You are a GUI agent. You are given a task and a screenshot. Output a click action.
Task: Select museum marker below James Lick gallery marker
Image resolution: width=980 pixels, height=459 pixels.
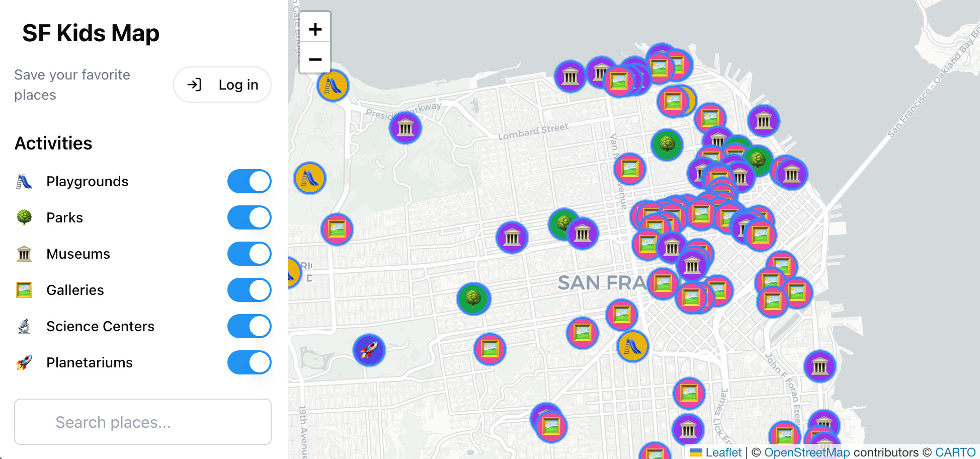(688, 430)
